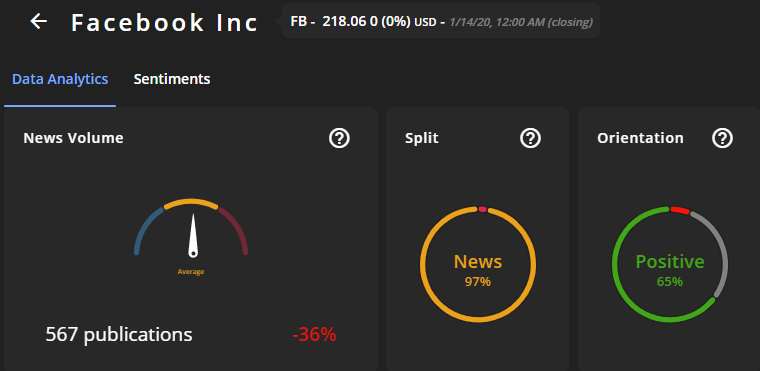Open the Split help question mark

[x=530, y=138]
